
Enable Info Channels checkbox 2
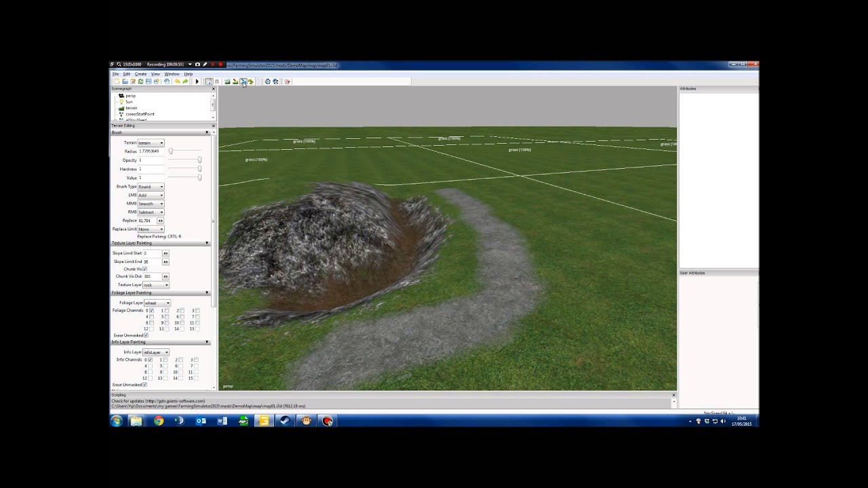(181, 360)
